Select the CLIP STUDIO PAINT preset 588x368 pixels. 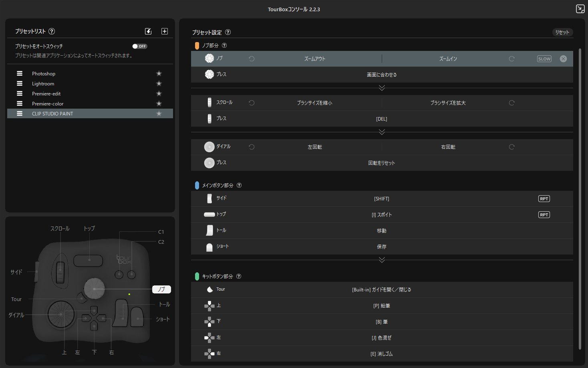click(x=52, y=114)
